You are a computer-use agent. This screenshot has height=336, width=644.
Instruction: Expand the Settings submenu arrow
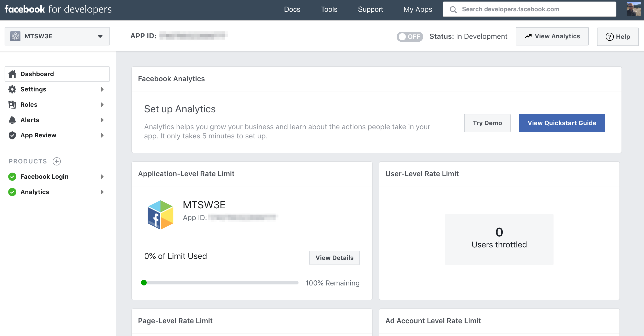tap(102, 89)
